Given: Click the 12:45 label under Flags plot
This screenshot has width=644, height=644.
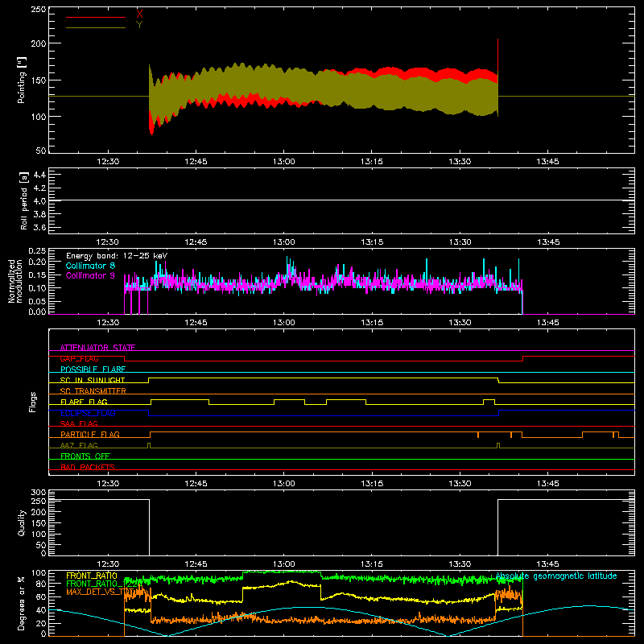Looking at the screenshot, I should [196, 484].
